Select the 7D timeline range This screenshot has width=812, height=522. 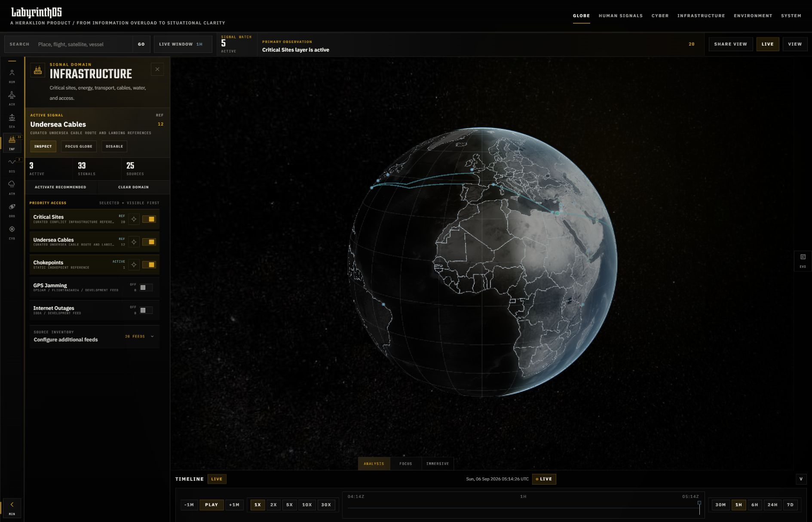(x=790, y=505)
